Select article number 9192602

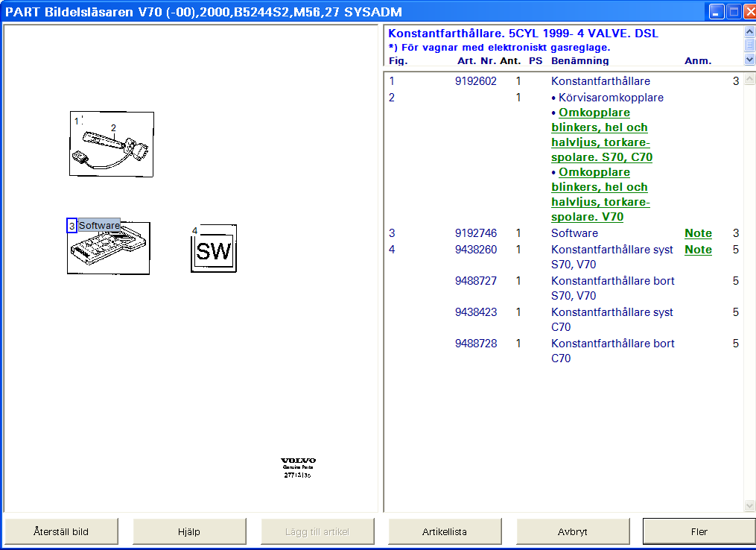pyautogui.click(x=476, y=81)
